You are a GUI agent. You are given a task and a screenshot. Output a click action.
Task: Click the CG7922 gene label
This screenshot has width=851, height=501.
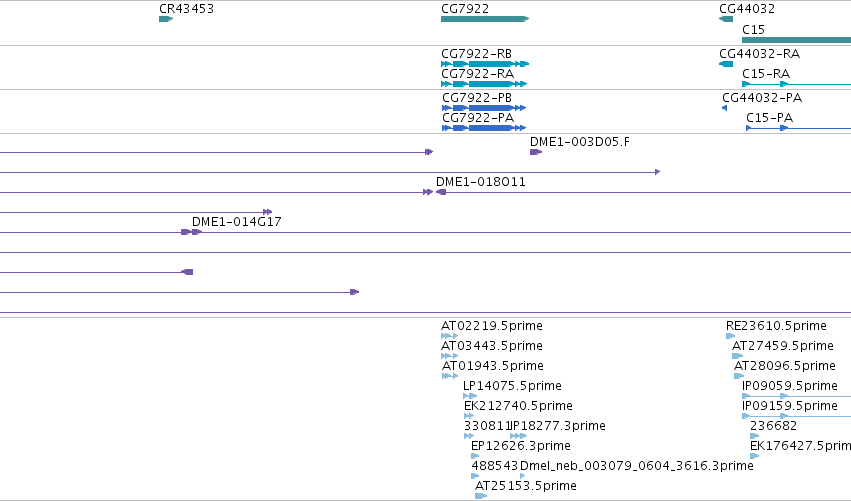click(x=465, y=9)
